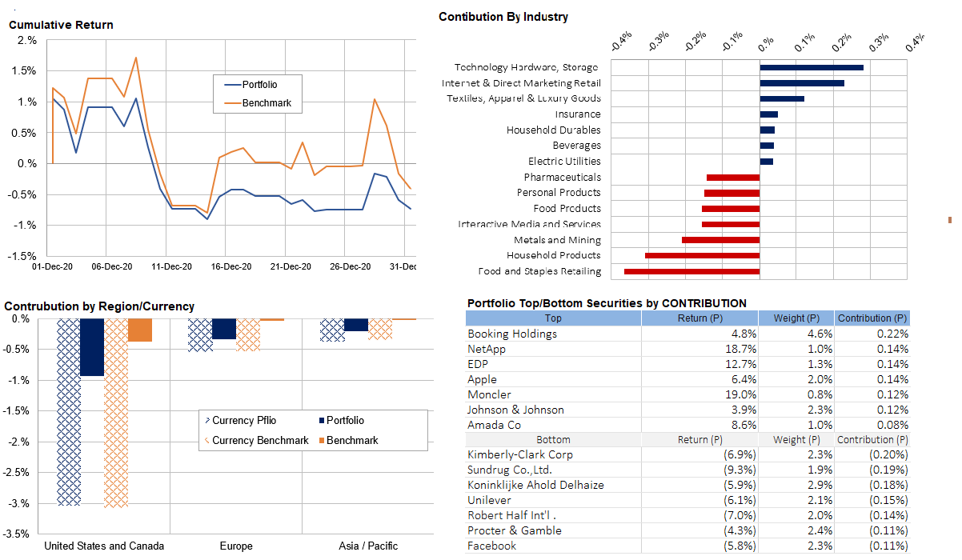Select the Beverages industry label
Screen dimensions: 962x560
pyautogui.click(x=576, y=146)
